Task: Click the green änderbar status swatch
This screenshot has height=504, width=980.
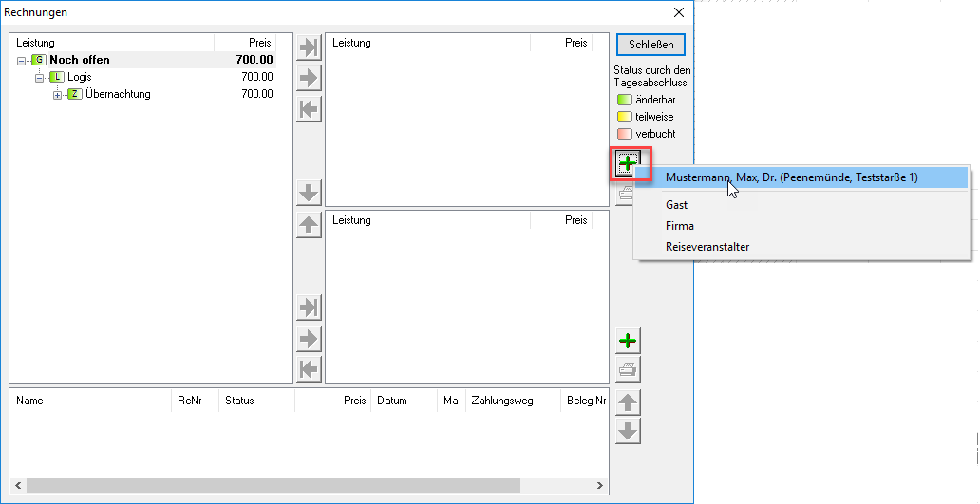Action: pos(624,100)
